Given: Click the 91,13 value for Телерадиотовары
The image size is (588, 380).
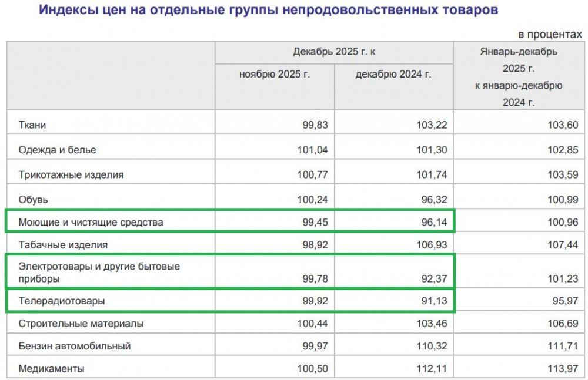Looking at the screenshot, I should [x=427, y=301].
